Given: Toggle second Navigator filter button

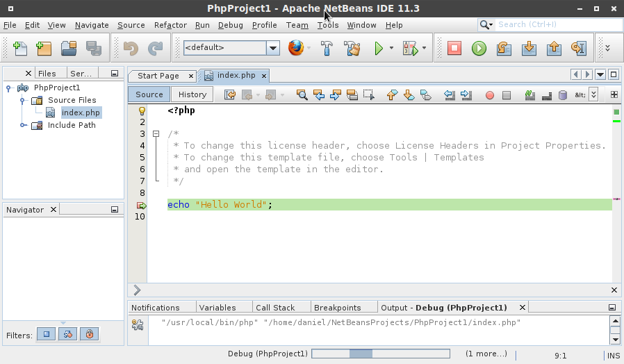Looking at the screenshot, I should coord(67,334).
